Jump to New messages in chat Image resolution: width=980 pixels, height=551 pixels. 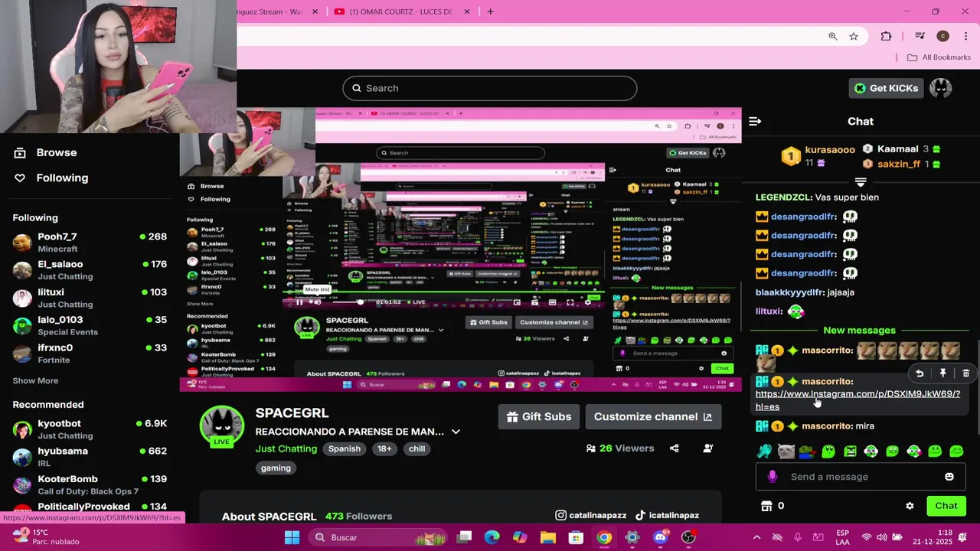[x=859, y=330]
